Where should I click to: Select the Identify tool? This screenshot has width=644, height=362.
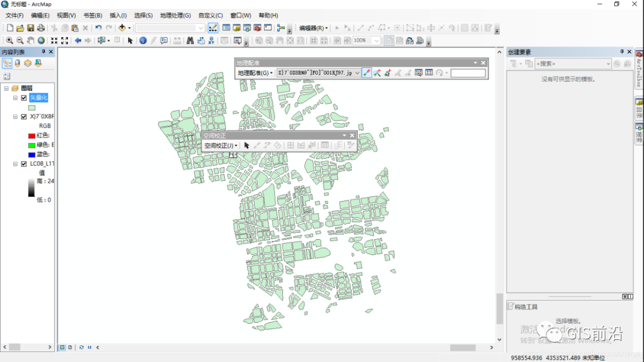click(x=143, y=41)
